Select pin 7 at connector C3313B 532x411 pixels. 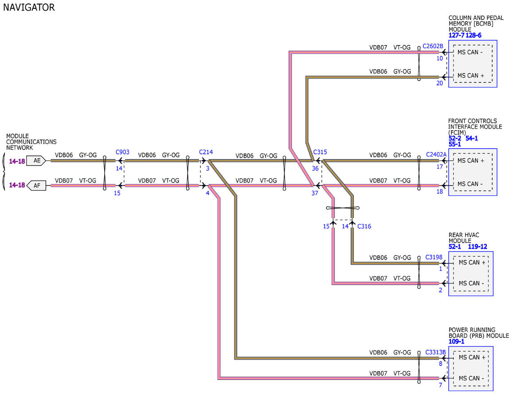pyautogui.click(x=441, y=385)
